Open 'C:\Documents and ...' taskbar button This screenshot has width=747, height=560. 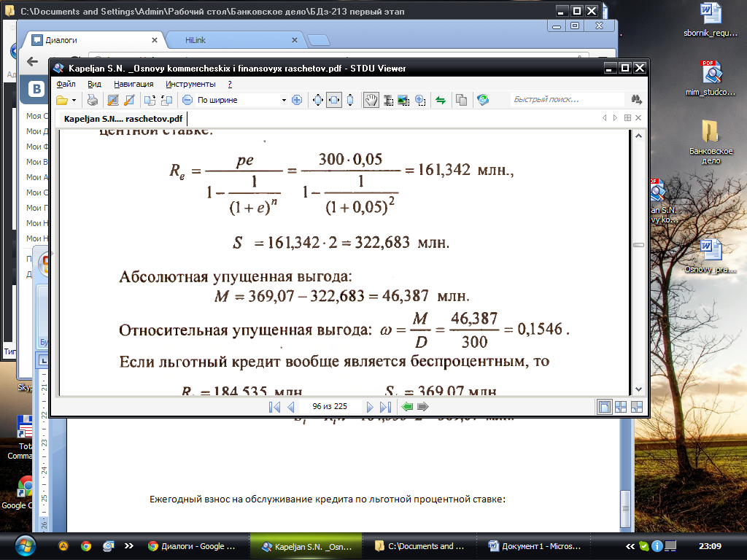point(419,546)
